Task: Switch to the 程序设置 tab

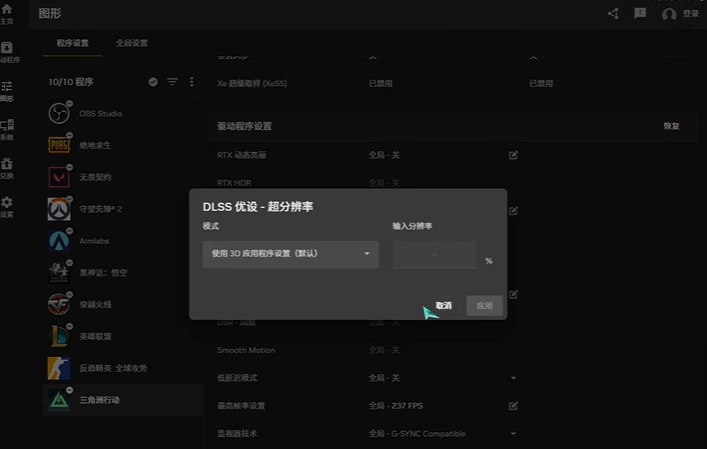Action: (x=73, y=43)
